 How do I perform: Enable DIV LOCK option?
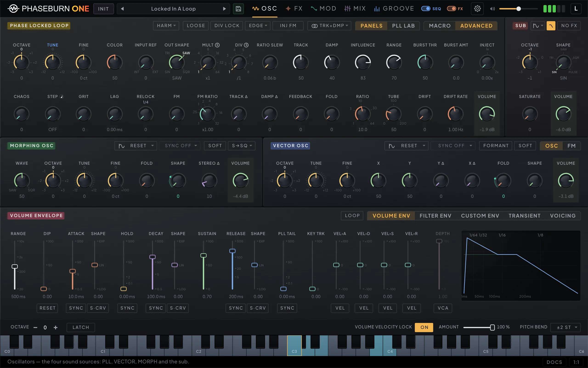(227, 26)
